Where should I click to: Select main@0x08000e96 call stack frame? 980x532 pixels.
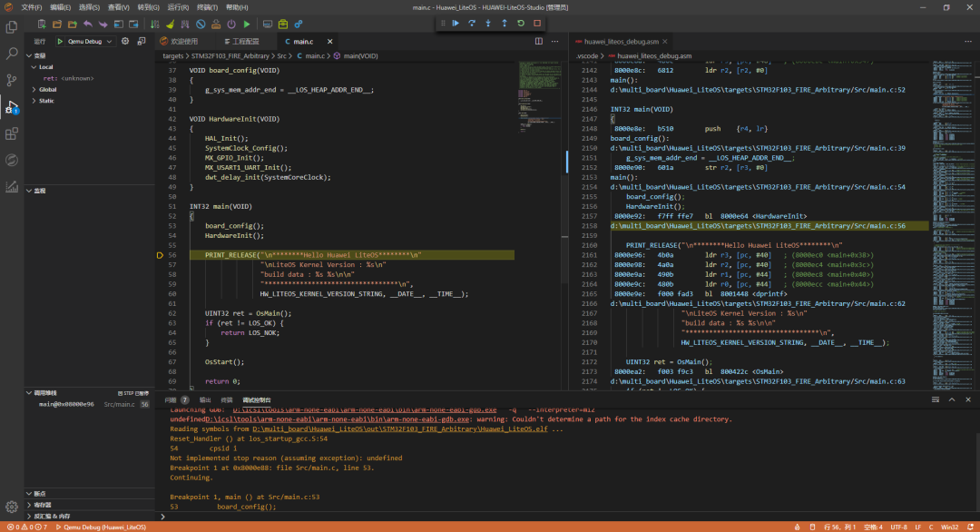[x=66, y=404]
